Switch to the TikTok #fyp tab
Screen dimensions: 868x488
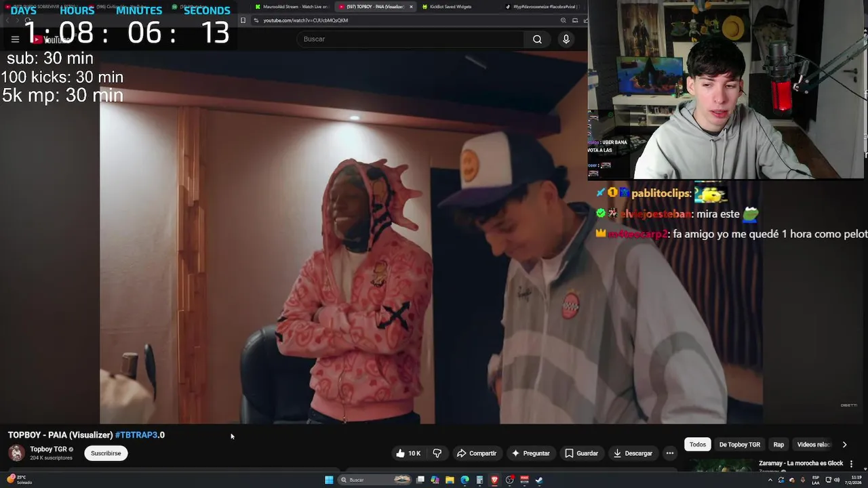tap(542, 7)
